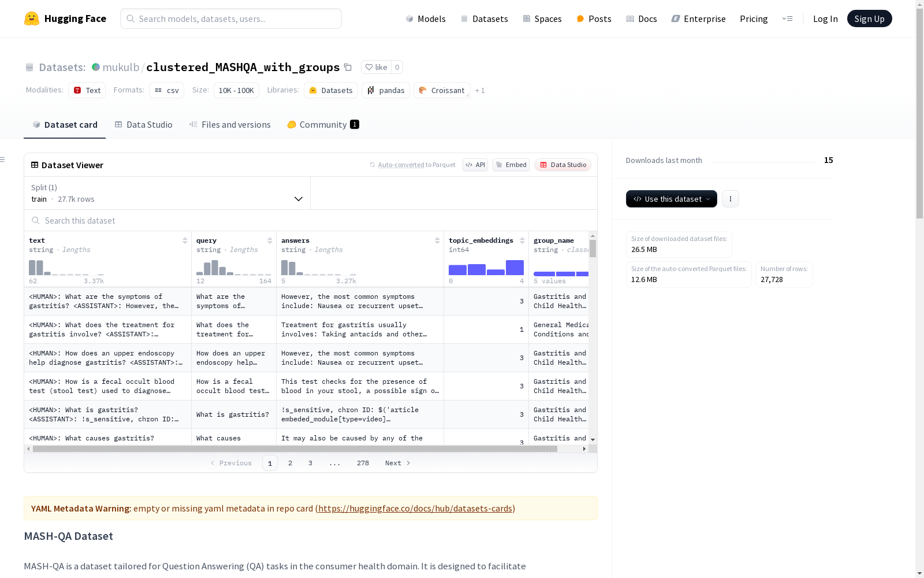Open the more navigation menu icon
The height and width of the screenshot is (578, 924).
[787, 18]
